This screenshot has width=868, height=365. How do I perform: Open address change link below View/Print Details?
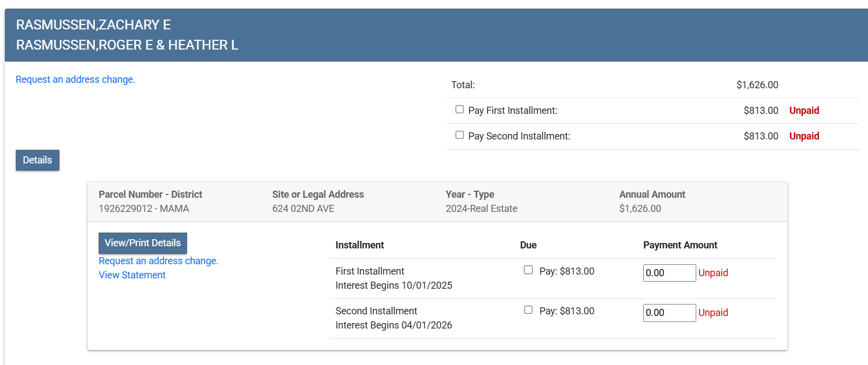[158, 261]
